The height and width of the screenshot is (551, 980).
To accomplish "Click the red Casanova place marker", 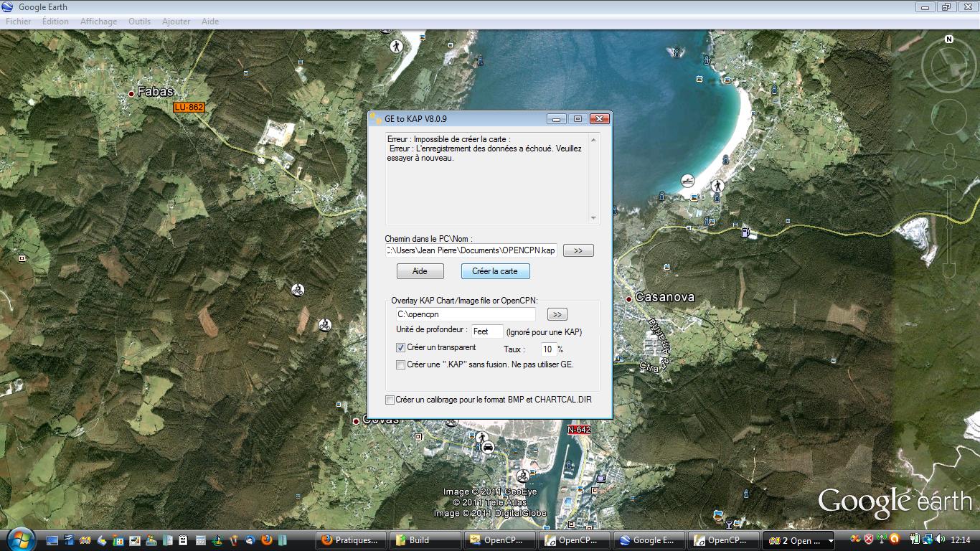I will click(x=628, y=298).
